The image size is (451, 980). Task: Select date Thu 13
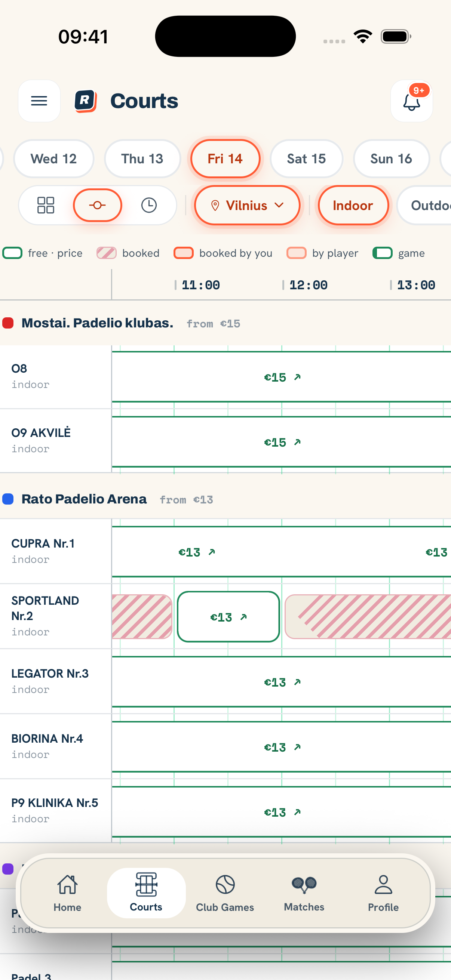pyautogui.click(x=142, y=158)
